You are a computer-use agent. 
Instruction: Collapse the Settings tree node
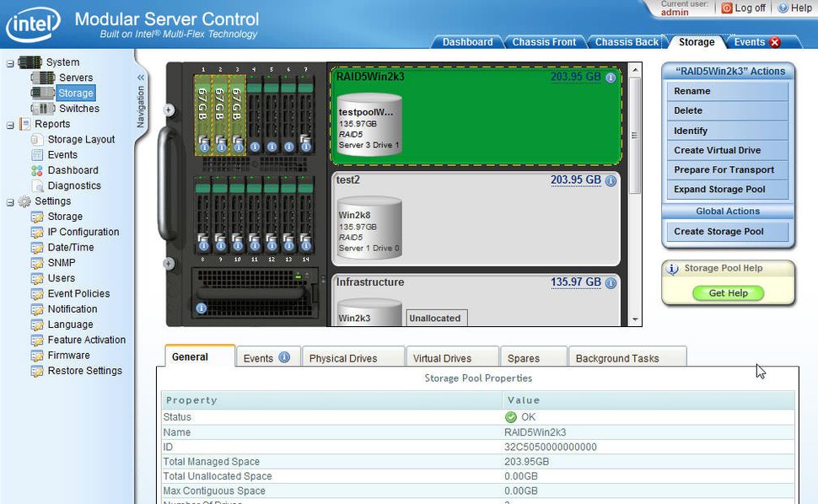click(x=10, y=202)
